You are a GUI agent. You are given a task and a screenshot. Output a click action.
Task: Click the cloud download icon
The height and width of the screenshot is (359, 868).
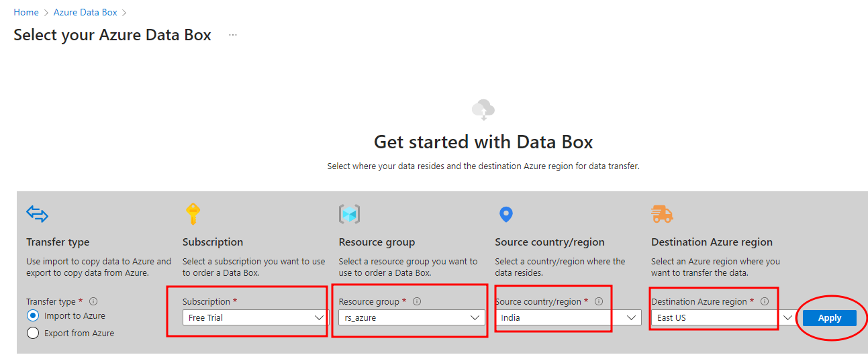[483, 109]
